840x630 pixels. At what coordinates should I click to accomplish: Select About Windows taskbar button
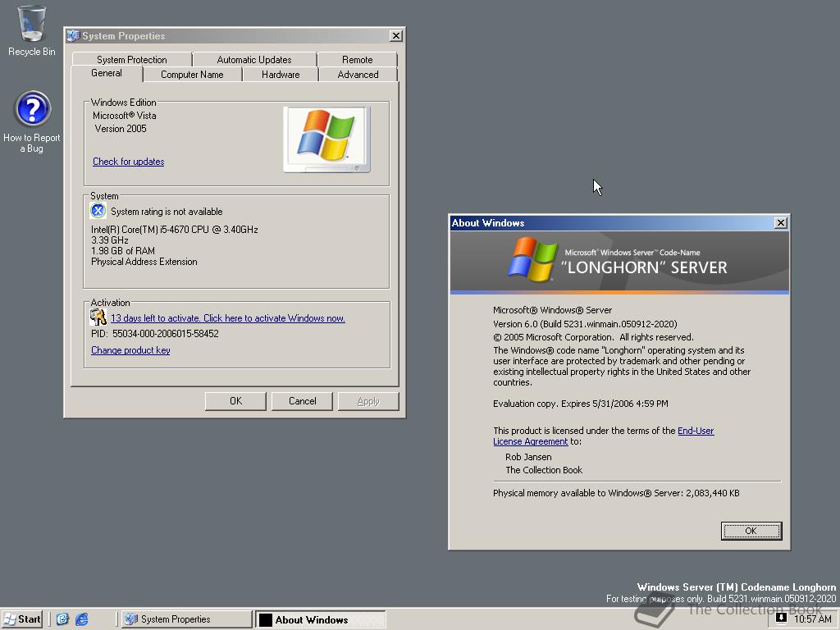(x=321, y=619)
